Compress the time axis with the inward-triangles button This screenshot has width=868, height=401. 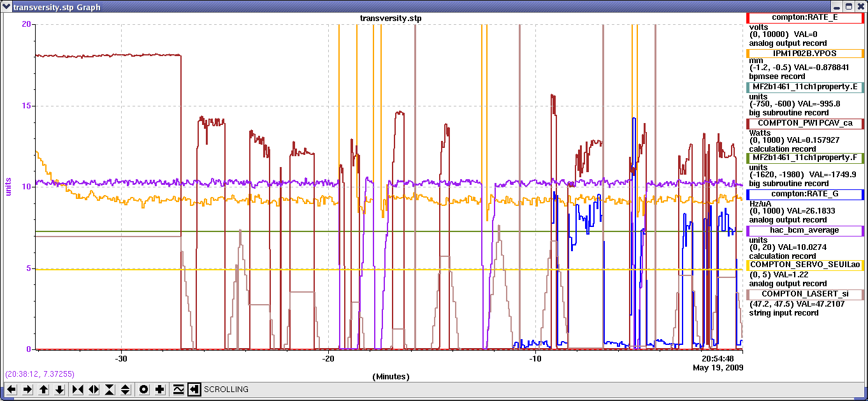pos(78,390)
